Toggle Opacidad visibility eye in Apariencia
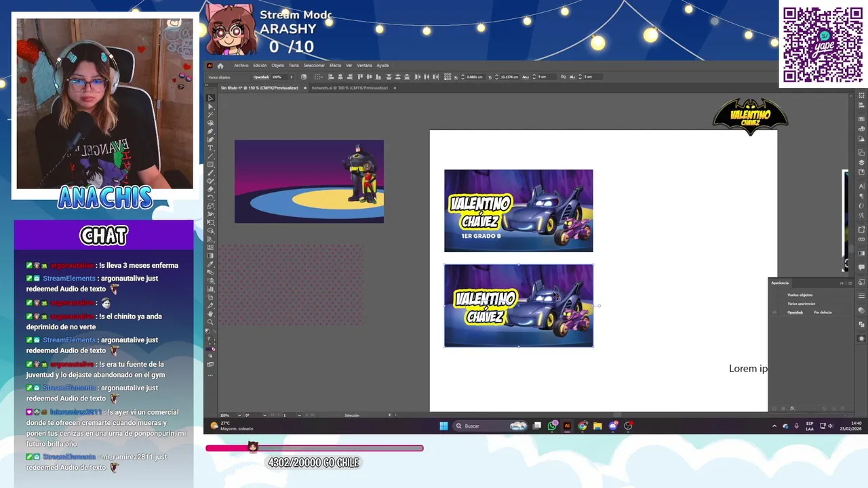Screen dimensions: 868x488 pyautogui.click(x=774, y=312)
